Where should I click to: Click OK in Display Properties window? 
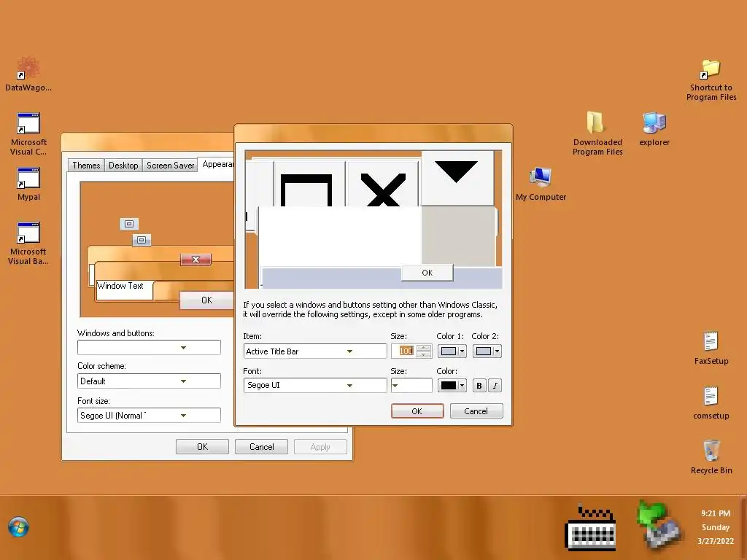pos(203,447)
